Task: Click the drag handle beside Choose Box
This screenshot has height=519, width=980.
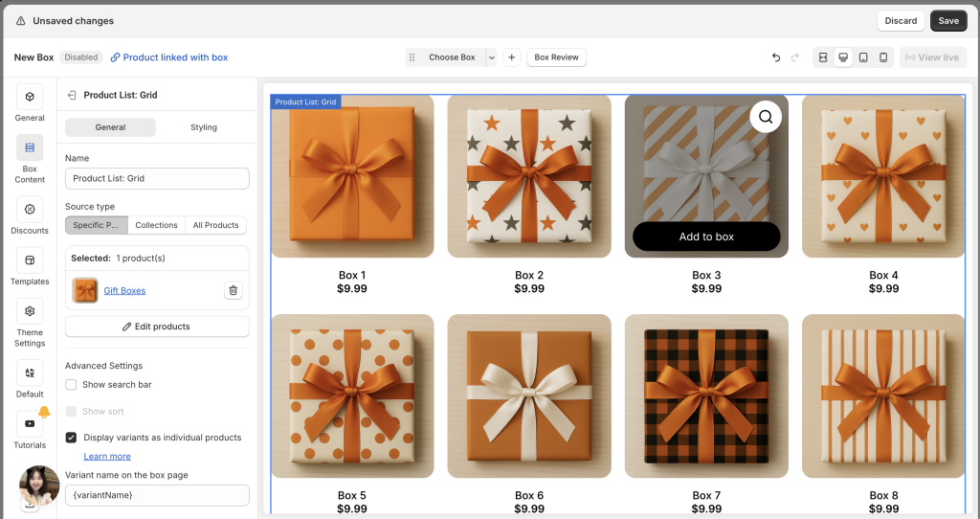Action: (x=412, y=57)
